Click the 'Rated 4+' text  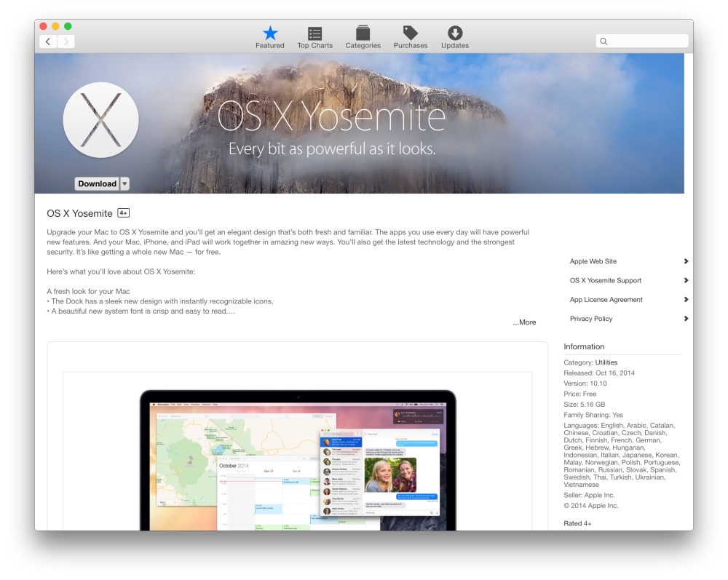[x=577, y=523]
